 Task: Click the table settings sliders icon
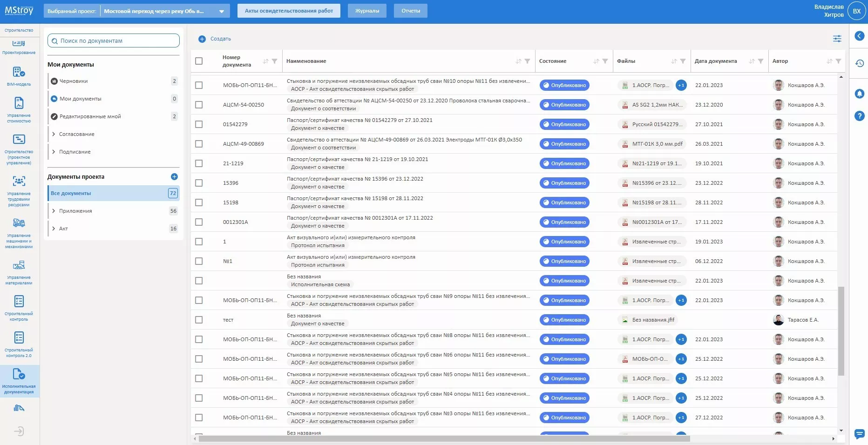[x=837, y=39]
